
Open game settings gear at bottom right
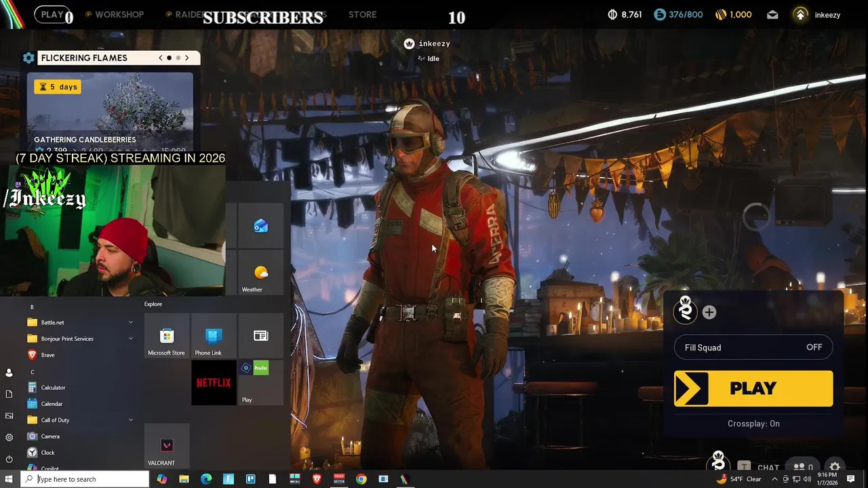tap(835, 467)
